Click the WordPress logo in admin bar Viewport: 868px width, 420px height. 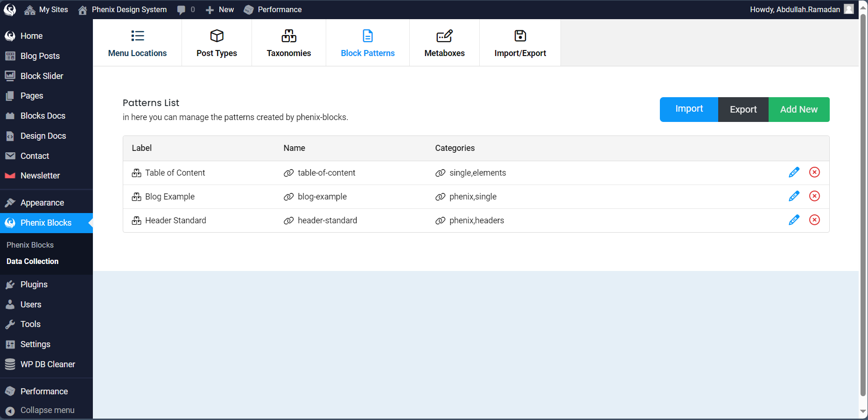(x=10, y=9)
